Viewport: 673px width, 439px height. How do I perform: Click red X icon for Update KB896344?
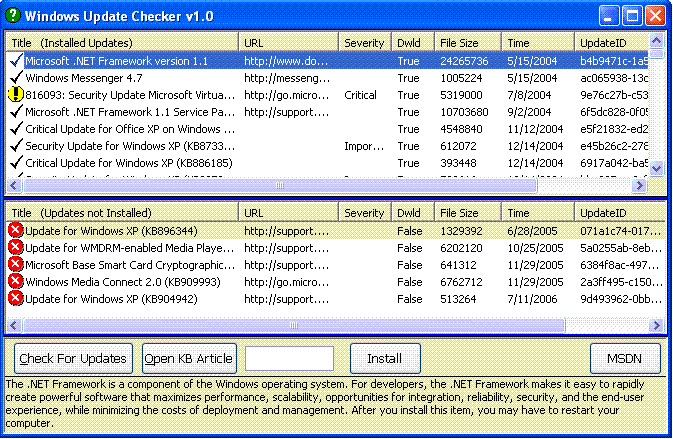pyautogui.click(x=16, y=231)
